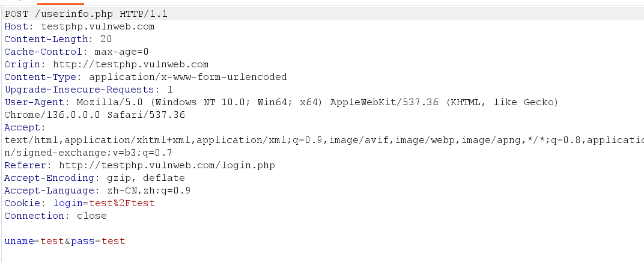Click the text/html accept value line

point(324,140)
